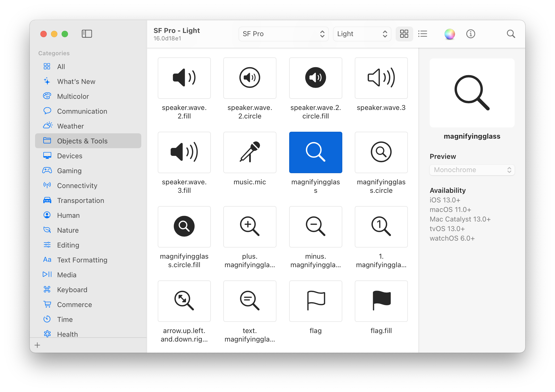Click the search magnifier in toolbar
Image resolution: width=555 pixels, height=392 pixels.
(511, 34)
